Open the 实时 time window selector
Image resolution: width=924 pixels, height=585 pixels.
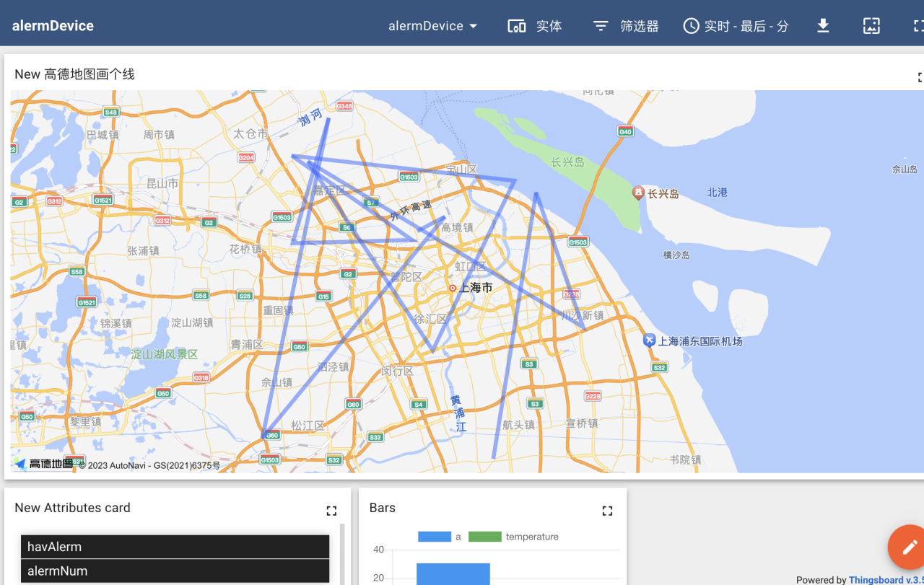(736, 26)
